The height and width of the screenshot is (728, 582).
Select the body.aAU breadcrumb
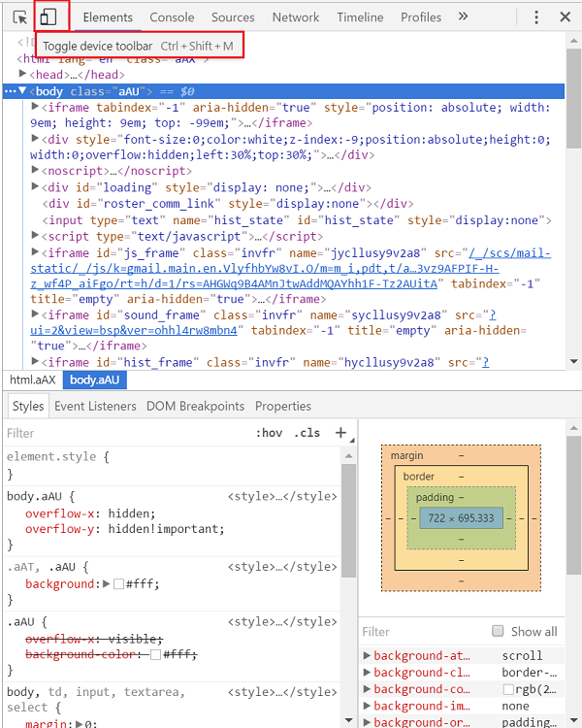pos(95,380)
